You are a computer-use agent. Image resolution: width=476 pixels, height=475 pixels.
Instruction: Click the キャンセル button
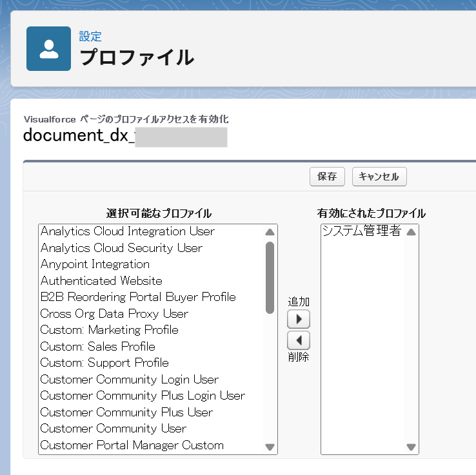[379, 177]
